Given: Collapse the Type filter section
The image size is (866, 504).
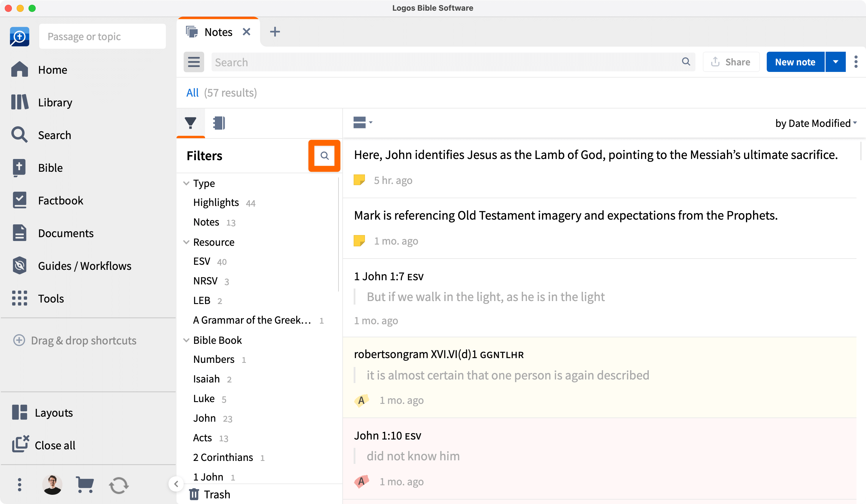Looking at the screenshot, I should [x=186, y=183].
